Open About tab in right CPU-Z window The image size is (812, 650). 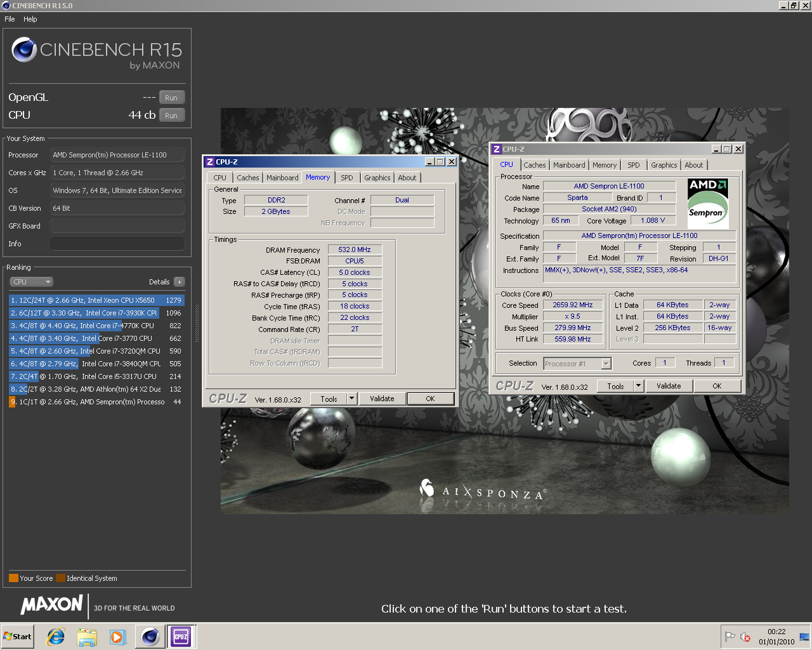click(x=694, y=165)
